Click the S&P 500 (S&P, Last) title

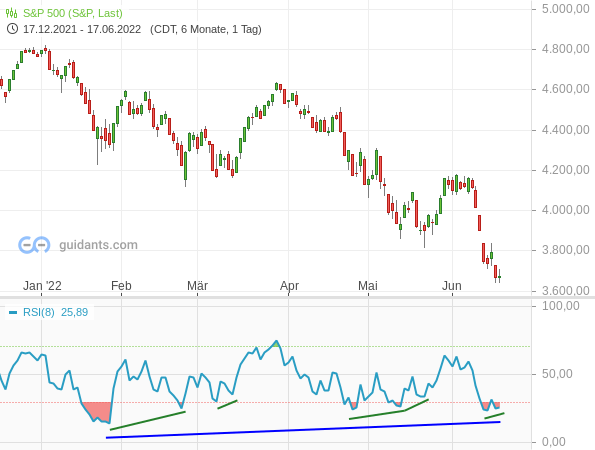click(73, 13)
